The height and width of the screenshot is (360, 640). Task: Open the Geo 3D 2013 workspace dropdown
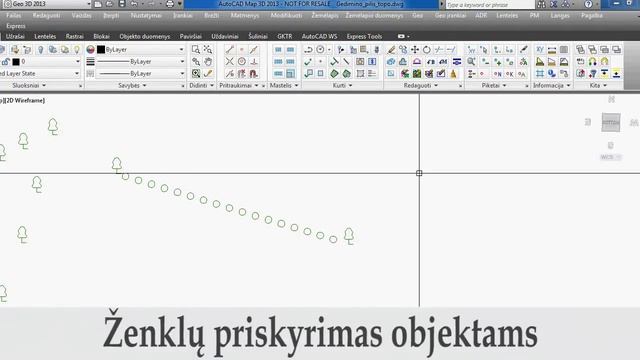(89, 4)
